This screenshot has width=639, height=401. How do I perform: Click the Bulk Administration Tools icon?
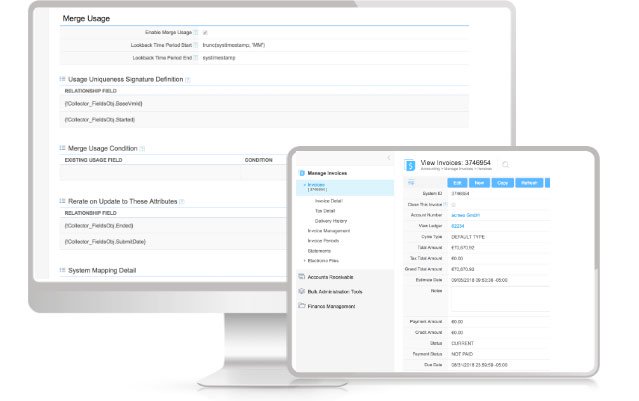tap(302, 291)
